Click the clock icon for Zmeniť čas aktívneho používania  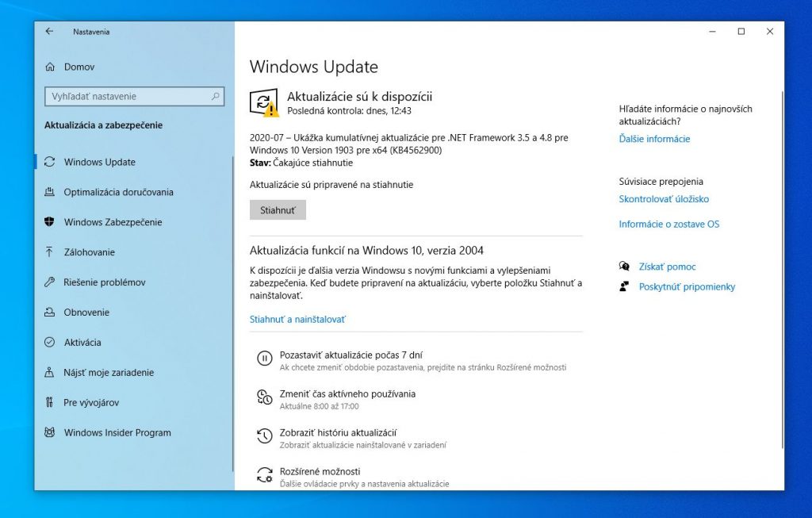[x=264, y=398]
